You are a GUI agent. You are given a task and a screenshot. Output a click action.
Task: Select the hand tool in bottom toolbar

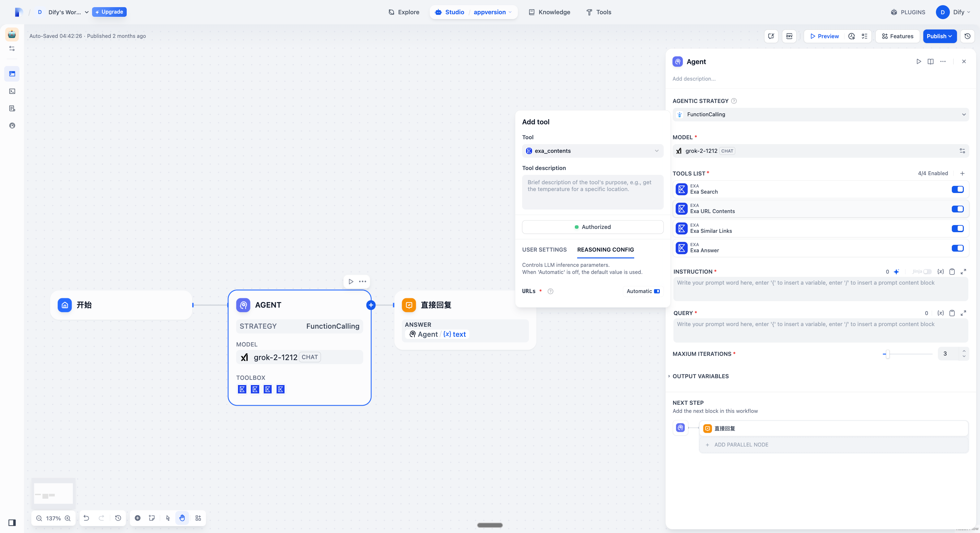(182, 518)
